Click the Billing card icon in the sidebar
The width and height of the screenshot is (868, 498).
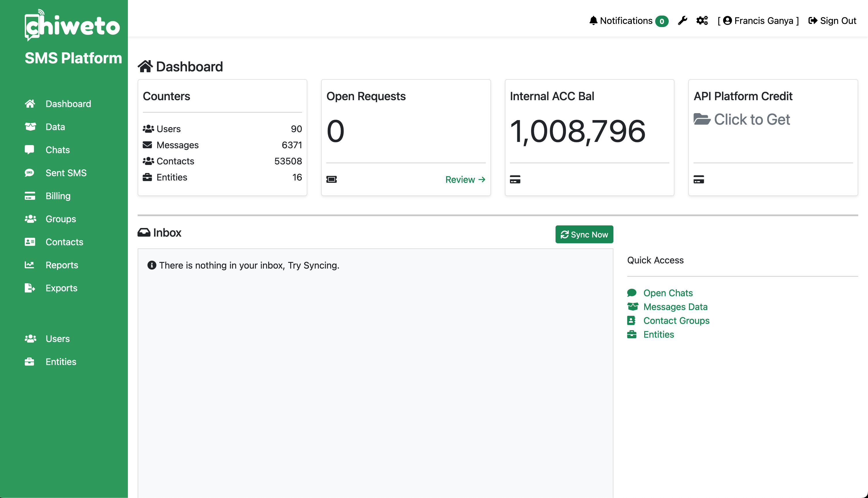tap(30, 196)
